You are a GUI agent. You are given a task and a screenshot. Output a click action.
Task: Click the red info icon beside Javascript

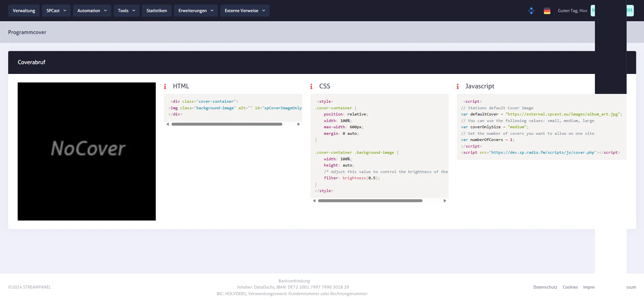[x=457, y=86]
